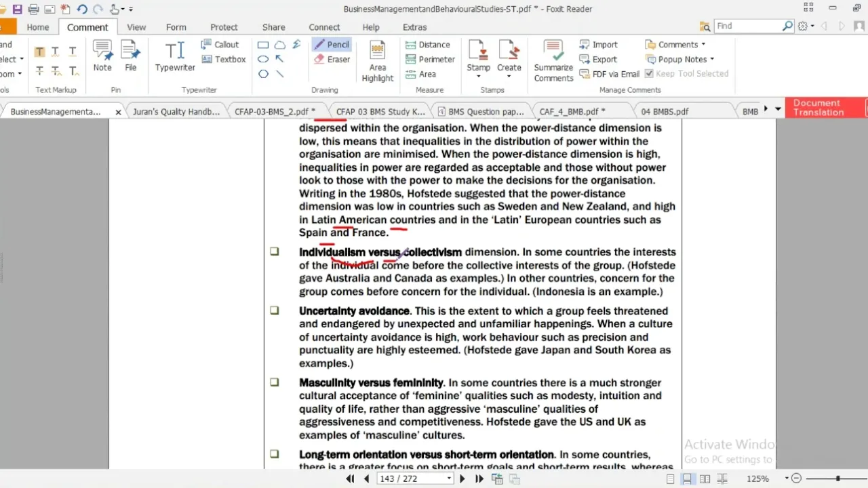Switch to facing pages view mode
Viewport: 868px width, 488px height.
click(x=705, y=479)
